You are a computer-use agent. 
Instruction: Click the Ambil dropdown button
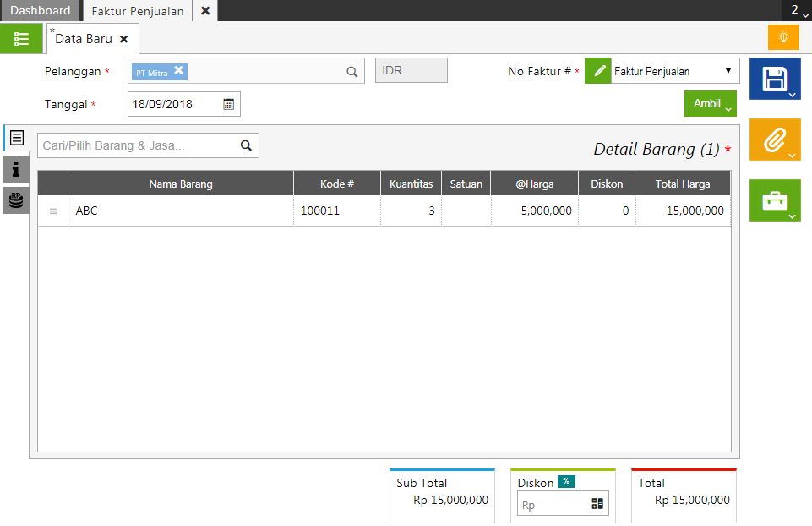pos(710,104)
